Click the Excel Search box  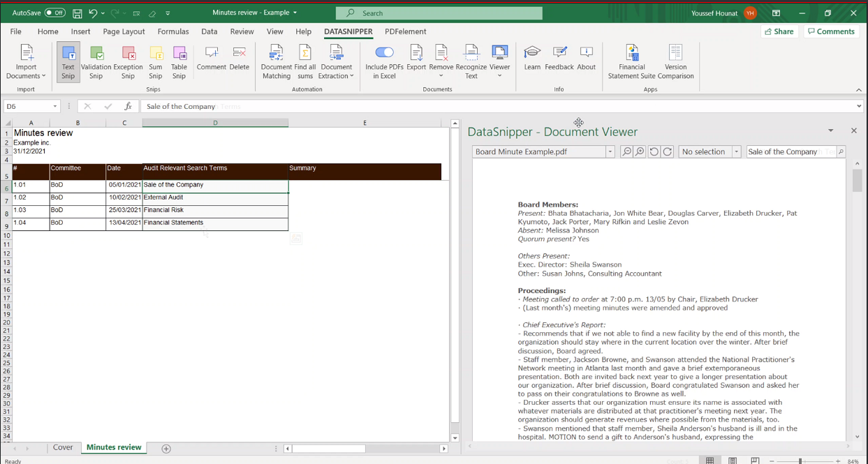(439, 13)
